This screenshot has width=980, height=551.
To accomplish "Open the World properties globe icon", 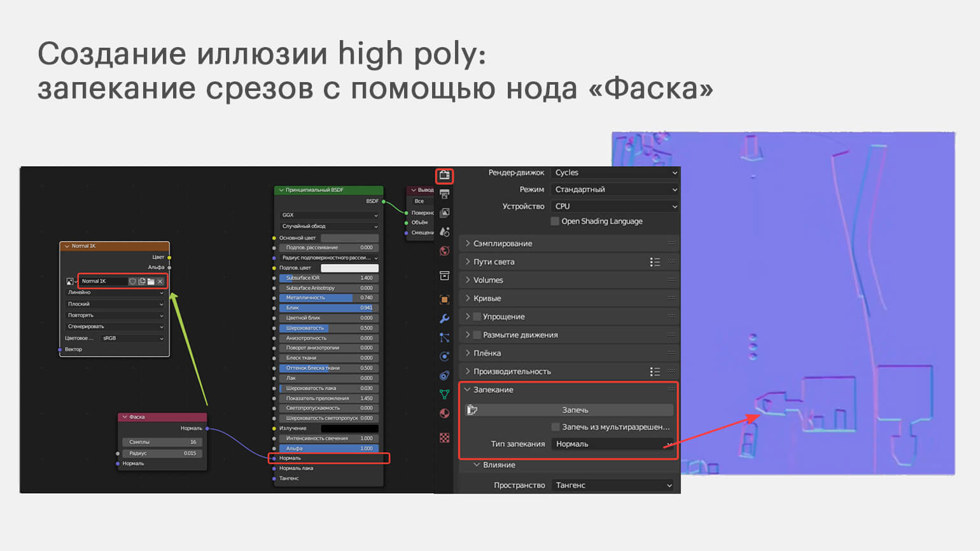I will pyautogui.click(x=444, y=251).
